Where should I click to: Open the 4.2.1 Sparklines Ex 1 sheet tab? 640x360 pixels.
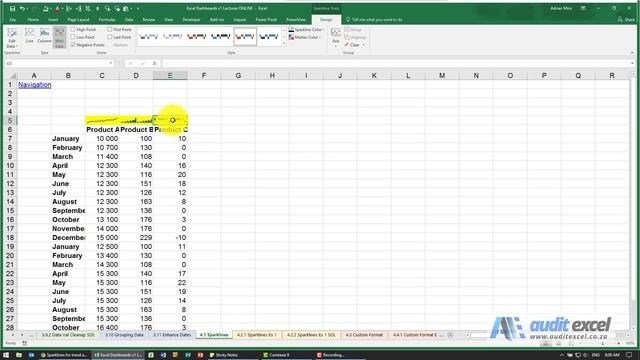[257, 335]
